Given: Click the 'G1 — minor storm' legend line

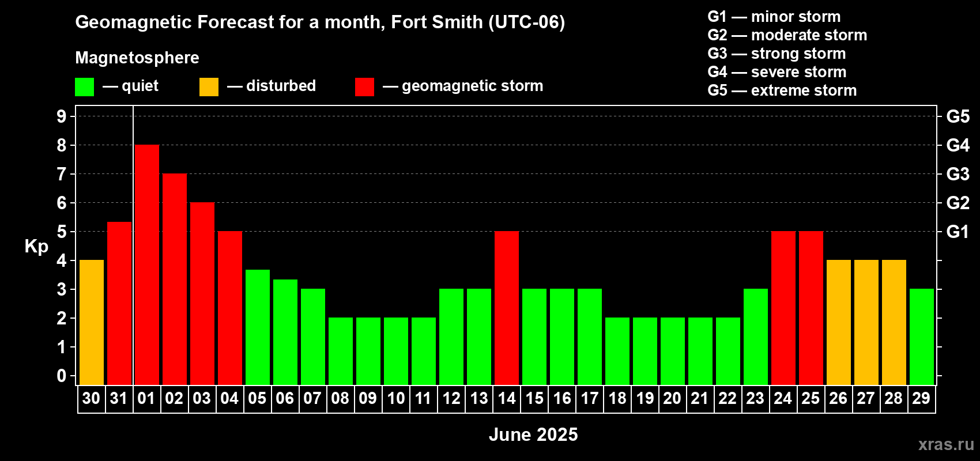Looking at the screenshot, I should (x=774, y=17).
